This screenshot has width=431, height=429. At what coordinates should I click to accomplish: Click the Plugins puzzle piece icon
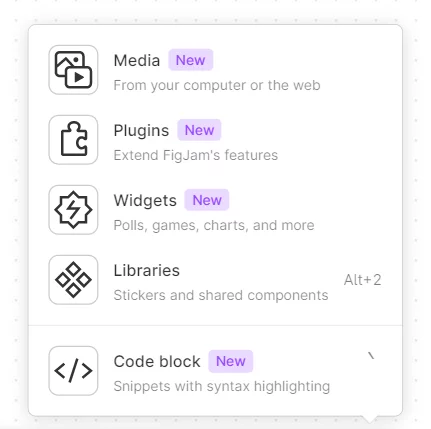[x=73, y=140]
